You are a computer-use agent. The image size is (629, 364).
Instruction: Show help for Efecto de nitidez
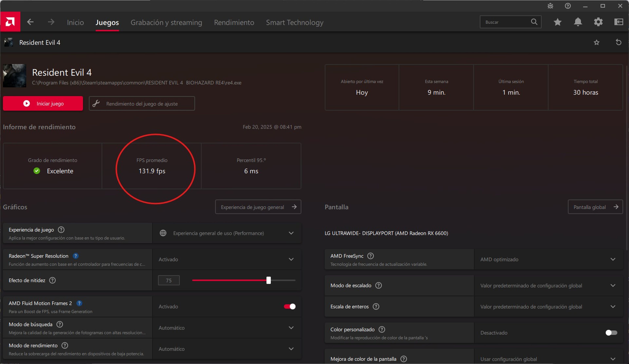(x=52, y=280)
